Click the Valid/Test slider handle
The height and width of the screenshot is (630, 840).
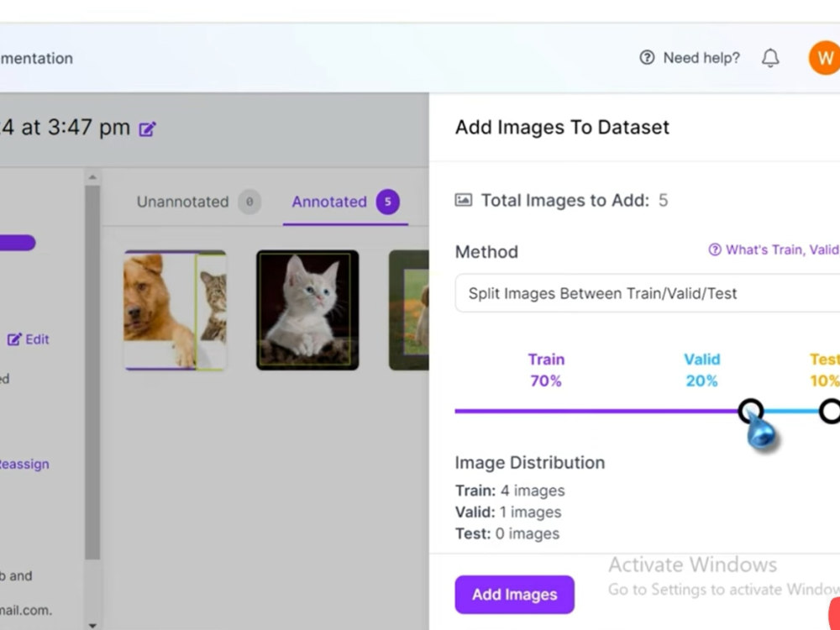830,412
